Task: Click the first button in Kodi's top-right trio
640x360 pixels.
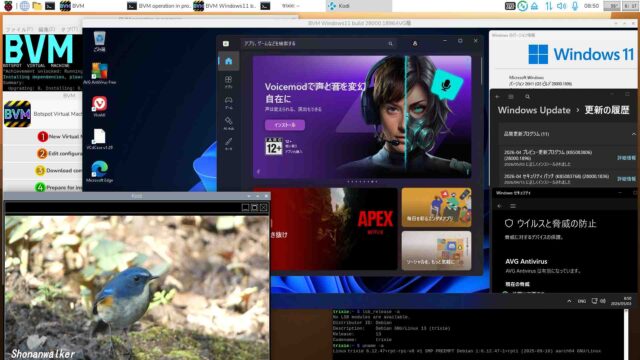Action: [245, 208]
